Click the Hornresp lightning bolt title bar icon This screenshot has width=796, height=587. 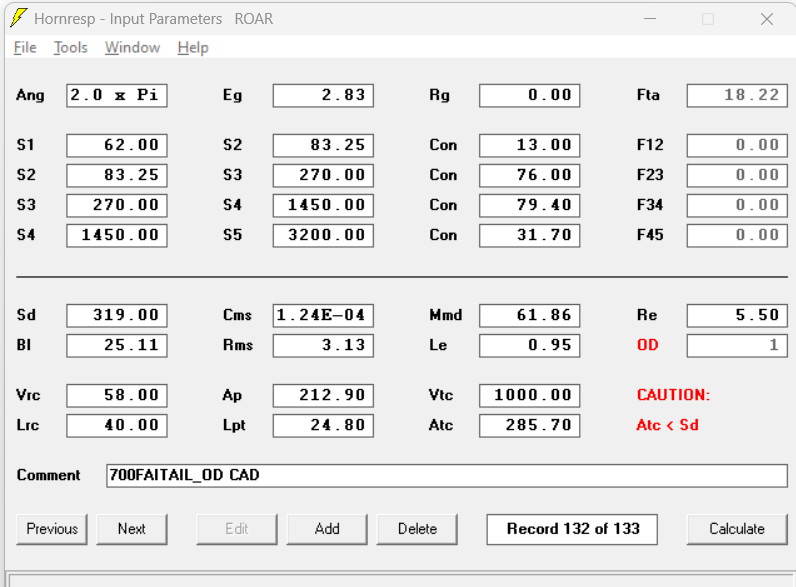19,18
